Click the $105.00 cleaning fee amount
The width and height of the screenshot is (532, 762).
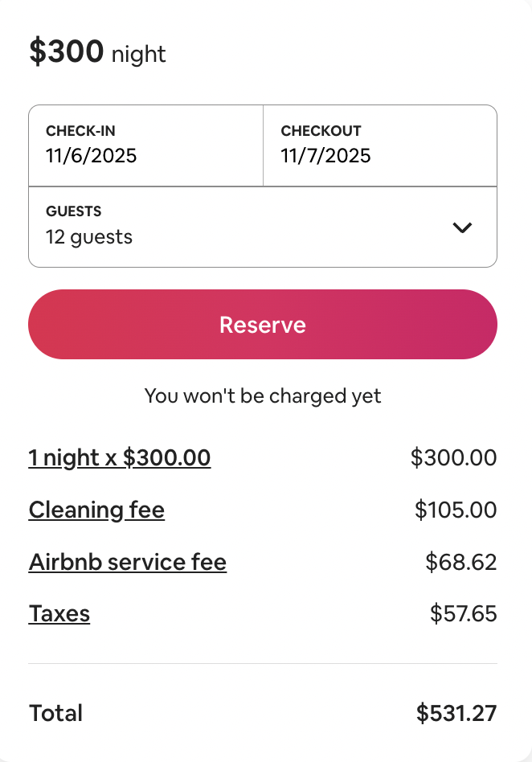pos(456,510)
